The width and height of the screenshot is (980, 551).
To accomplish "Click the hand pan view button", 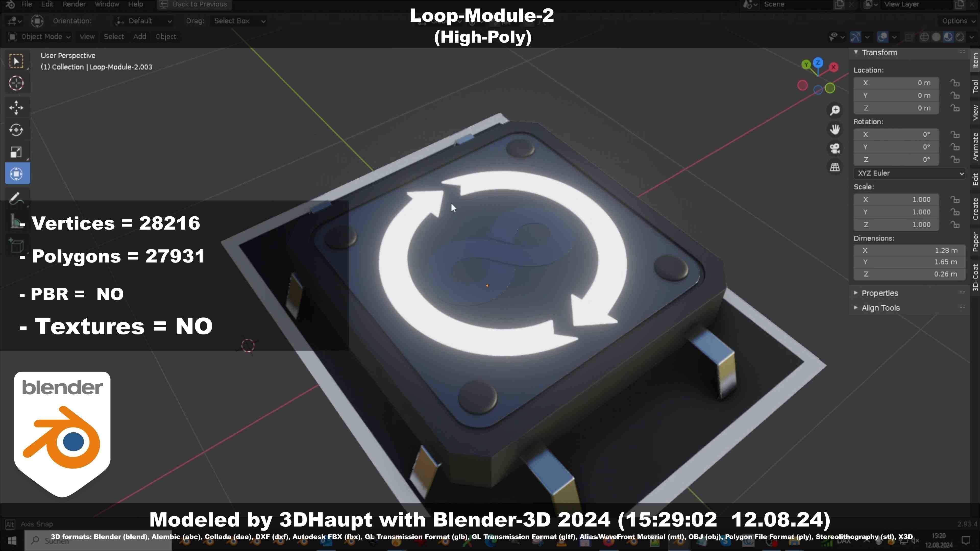I will 835,129.
